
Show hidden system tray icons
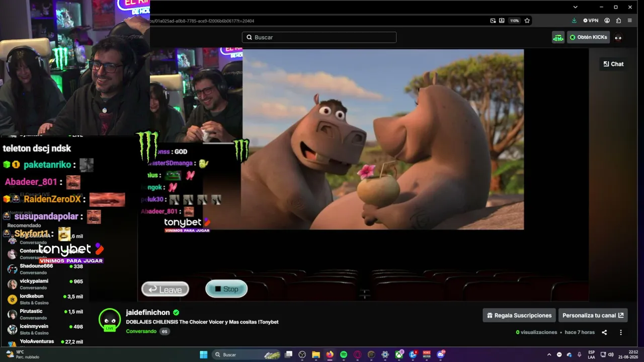[549, 354]
